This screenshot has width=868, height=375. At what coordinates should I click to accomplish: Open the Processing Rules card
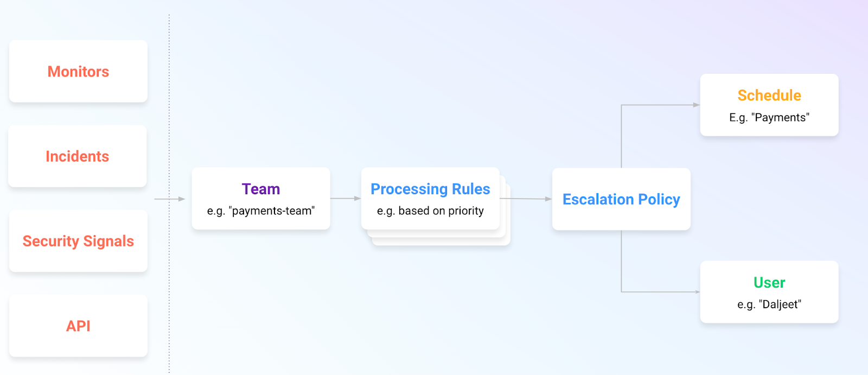(430, 199)
